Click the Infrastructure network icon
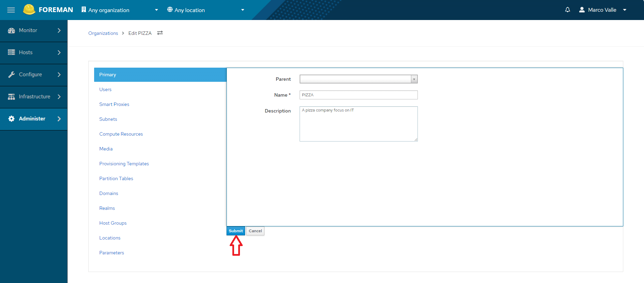 11,97
